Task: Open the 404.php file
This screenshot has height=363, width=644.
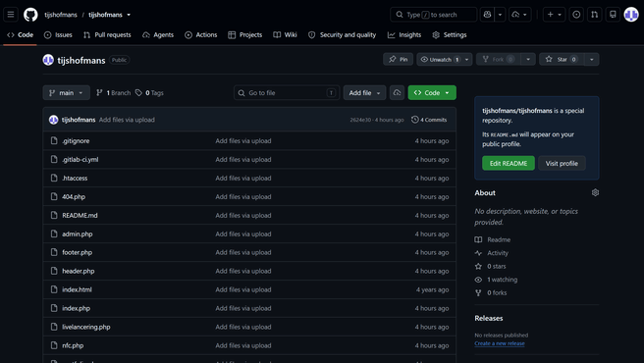Action: [74, 196]
